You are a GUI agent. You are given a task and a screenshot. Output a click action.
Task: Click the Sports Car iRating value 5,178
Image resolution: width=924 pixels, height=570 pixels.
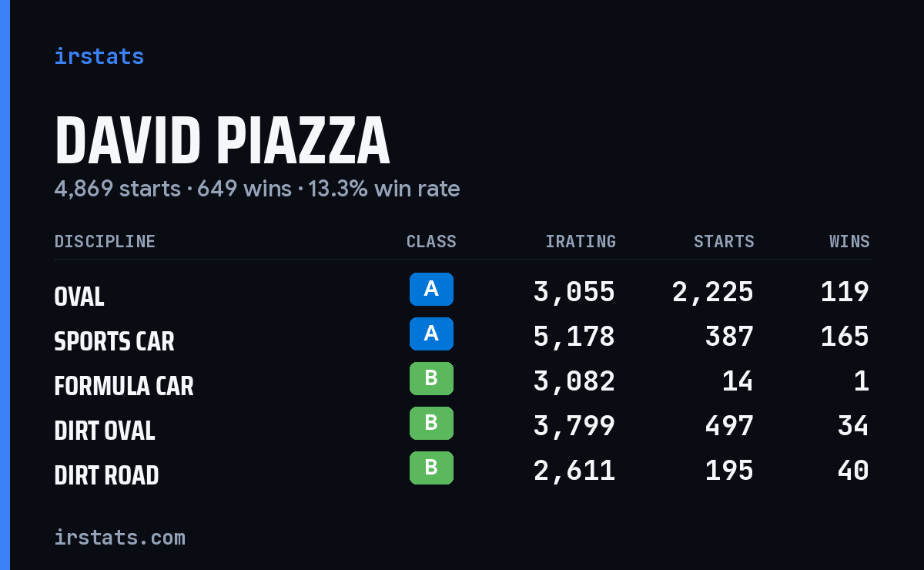(x=574, y=337)
